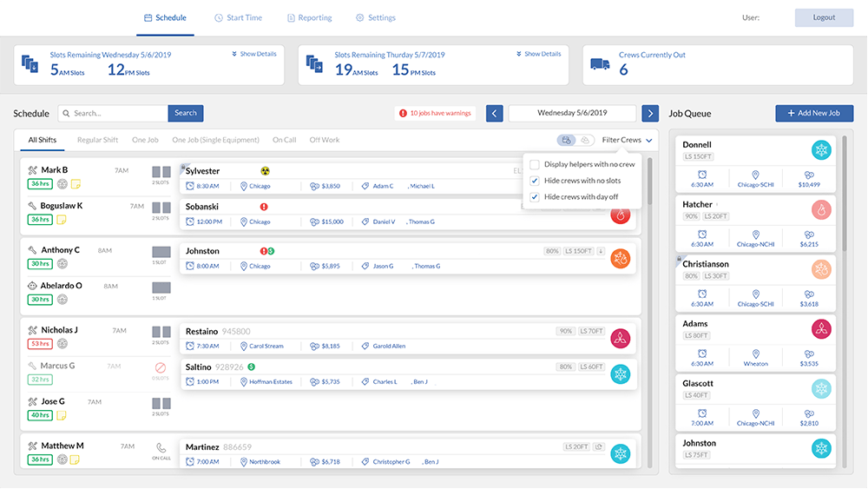Click green dollar icon on Saltino job
The height and width of the screenshot is (489, 868).
coord(252,367)
